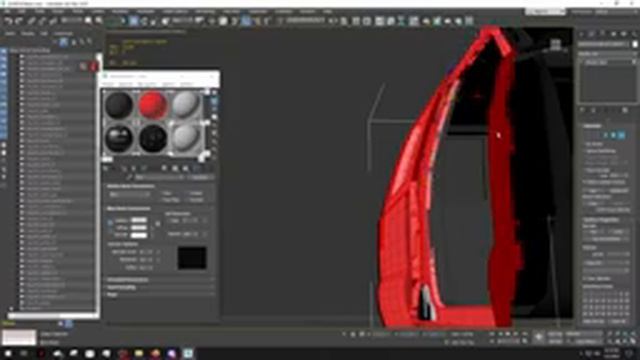Open Display menu in Scene Explorer

(28, 33)
